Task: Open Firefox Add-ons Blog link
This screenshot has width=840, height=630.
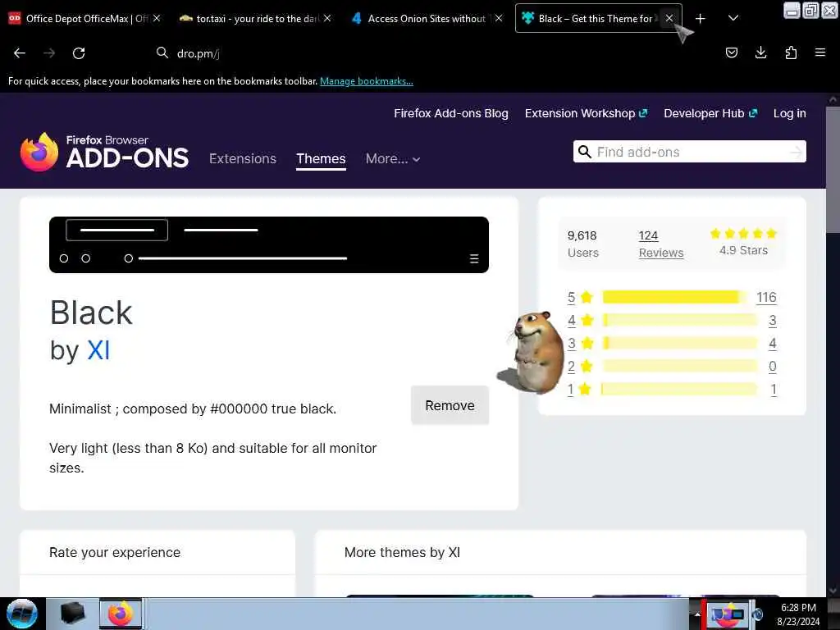Action: click(451, 113)
